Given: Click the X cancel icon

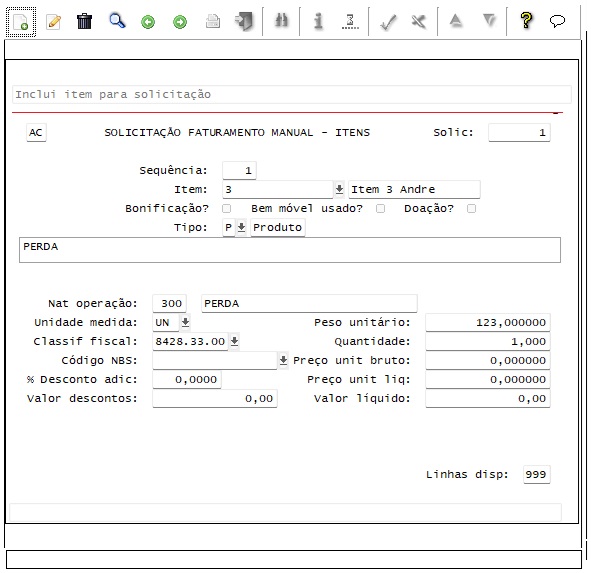Looking at the screenshot, I should 419,22.
